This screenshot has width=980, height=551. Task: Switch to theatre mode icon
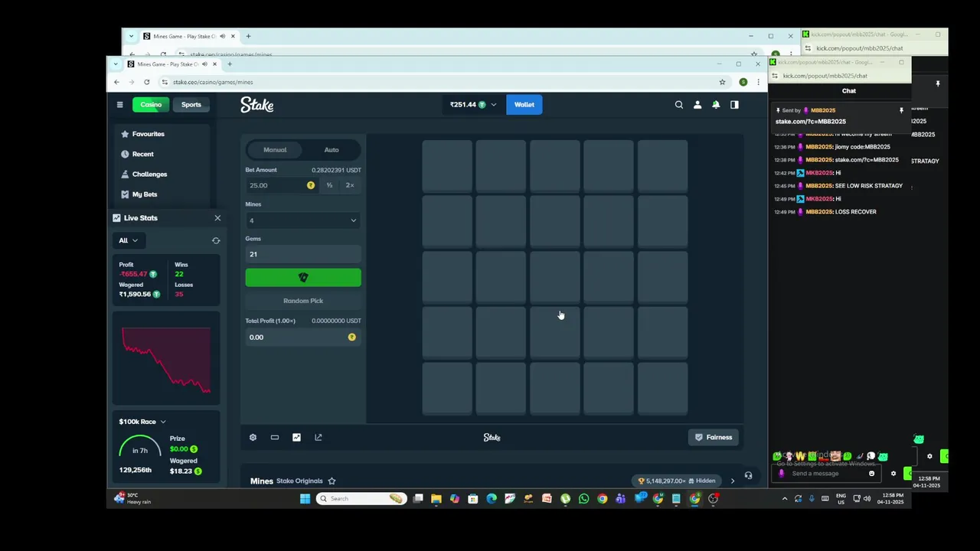[x=275, y=438]
